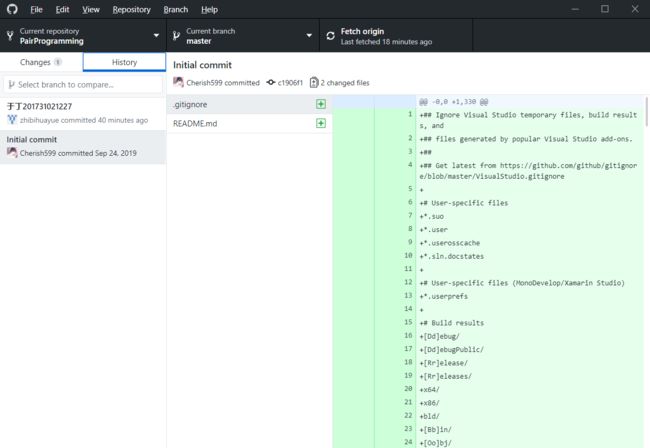
Task: Click diff line +*.sln.docstates
Action: click(451, 257)
